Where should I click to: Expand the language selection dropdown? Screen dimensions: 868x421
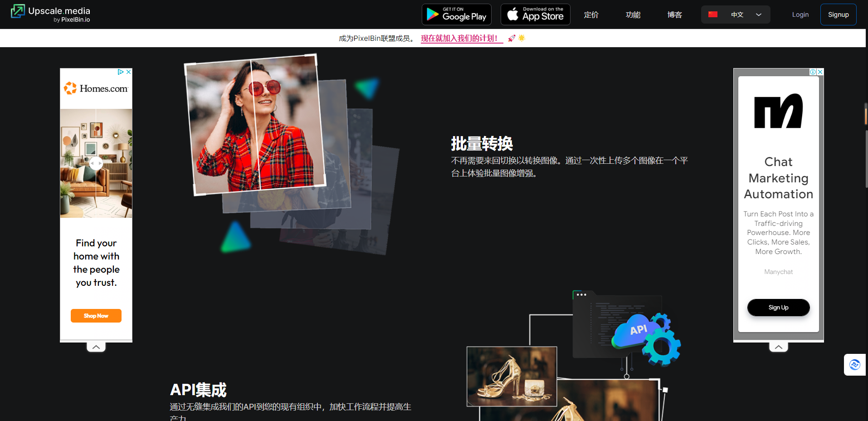tap(758, 14)
